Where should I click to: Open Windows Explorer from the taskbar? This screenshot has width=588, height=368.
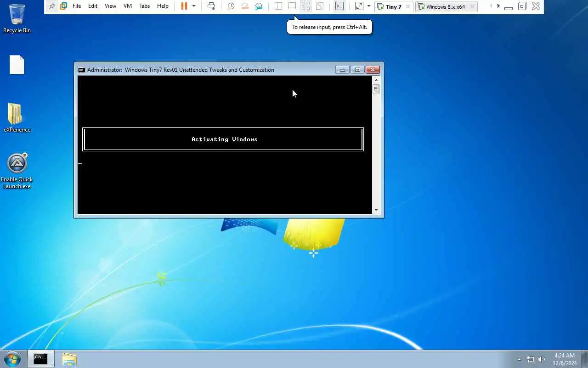click(69, 359)
